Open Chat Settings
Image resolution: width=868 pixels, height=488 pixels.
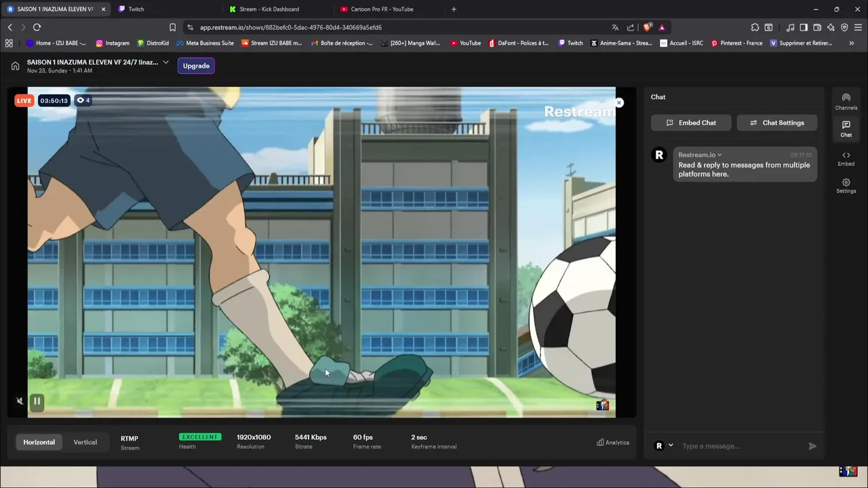(776, 123)
